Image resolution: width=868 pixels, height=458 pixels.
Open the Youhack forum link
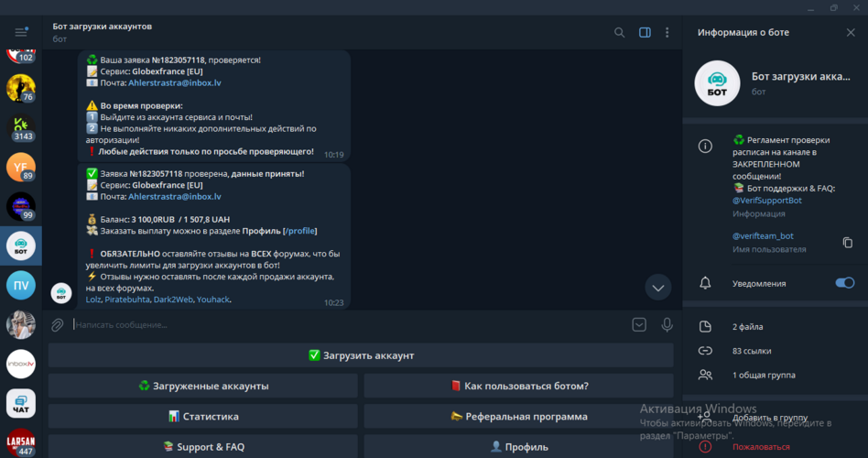213,300
